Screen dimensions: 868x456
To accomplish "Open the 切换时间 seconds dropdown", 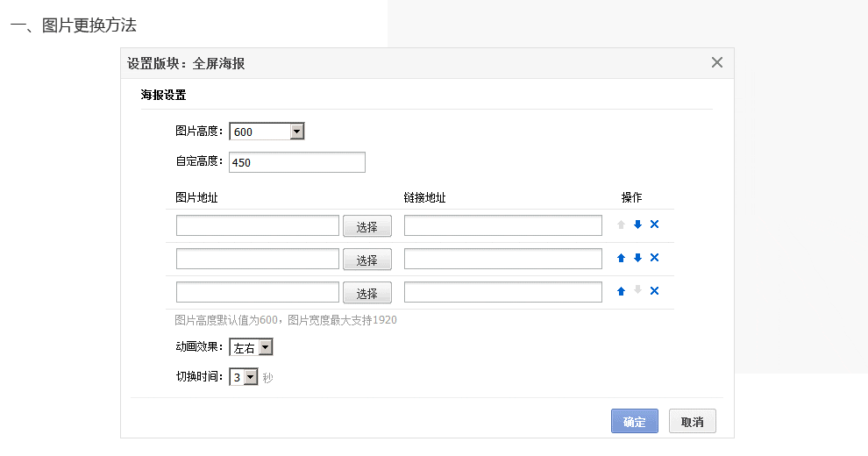I will (x=244, y=377).
